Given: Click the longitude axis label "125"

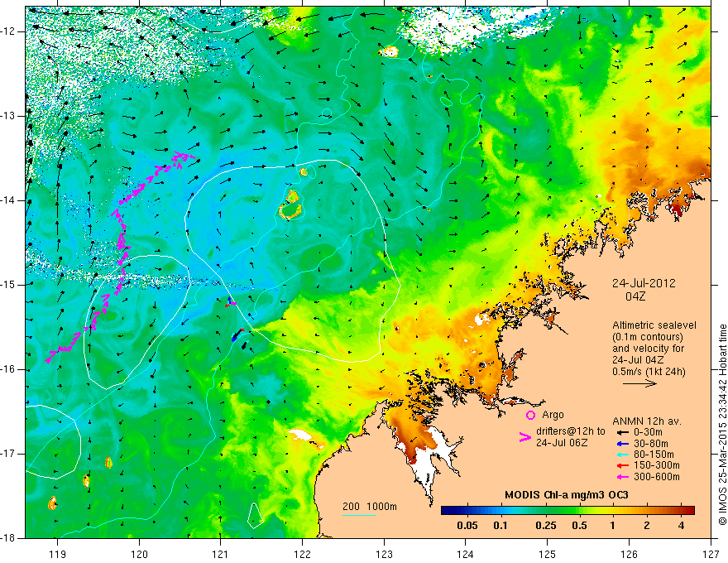Looking at the screenshot, I should pos(548,554).
